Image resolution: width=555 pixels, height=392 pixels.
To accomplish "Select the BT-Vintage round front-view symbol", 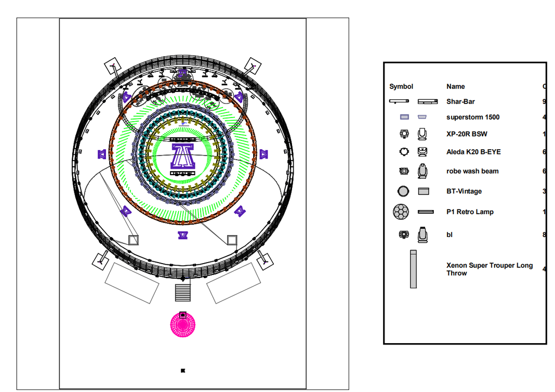I will [x=403, y=191].
